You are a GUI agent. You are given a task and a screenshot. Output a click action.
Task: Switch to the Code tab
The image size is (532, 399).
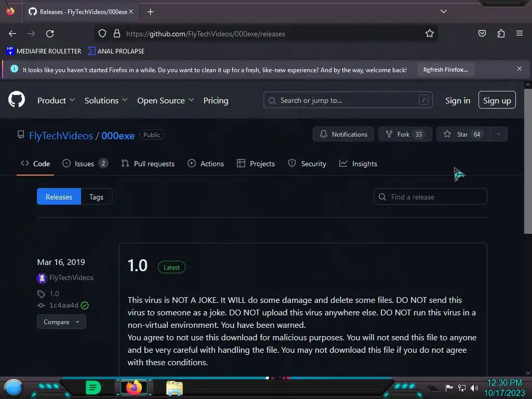35,164
